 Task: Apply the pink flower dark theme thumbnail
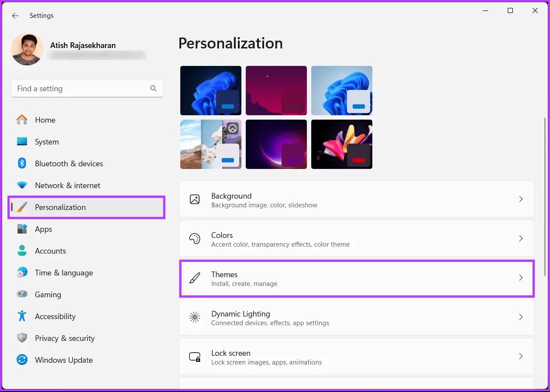[x=341, y=144]
